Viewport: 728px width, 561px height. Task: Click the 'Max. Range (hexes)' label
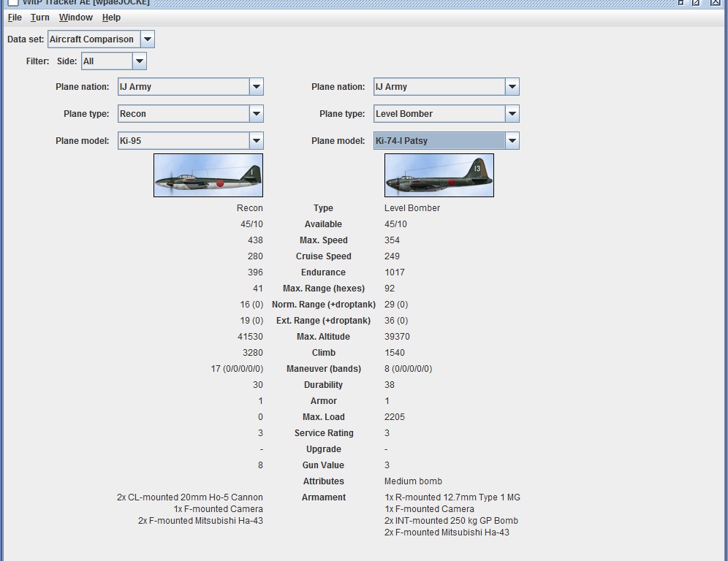324,289
